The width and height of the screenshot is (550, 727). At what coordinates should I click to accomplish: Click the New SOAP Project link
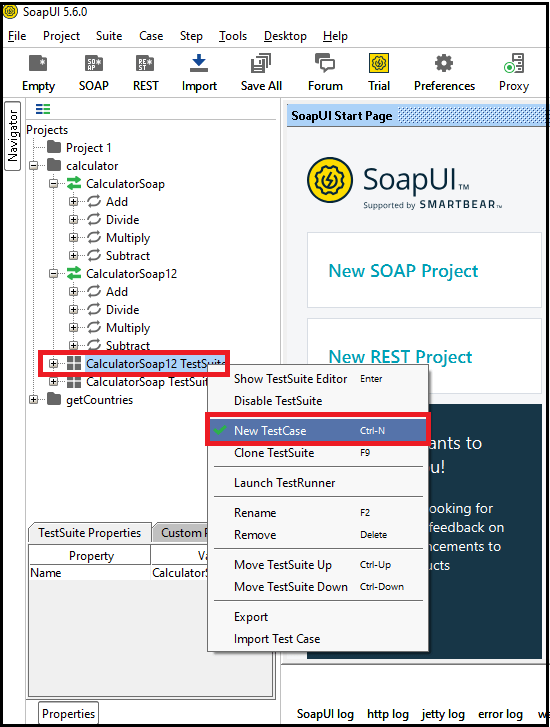(403, 271)
